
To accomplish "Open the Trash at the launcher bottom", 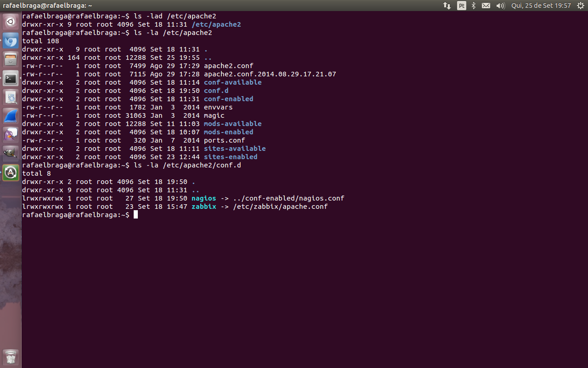I will pos(11,357).
